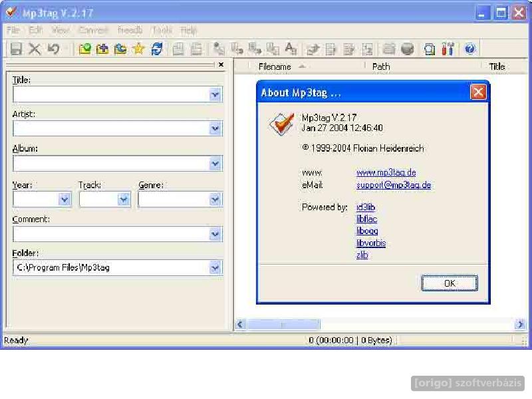The width and height of the screenshot is (532, 399).
Task: Click the Mp3tag checkmark logo in About dialog
Action: [281, 124]
